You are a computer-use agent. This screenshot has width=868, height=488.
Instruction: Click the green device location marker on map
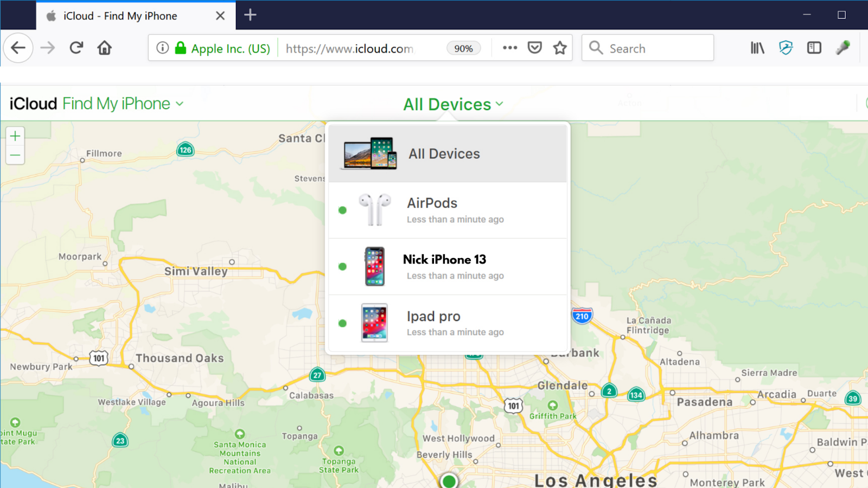(x=449, y=480)
